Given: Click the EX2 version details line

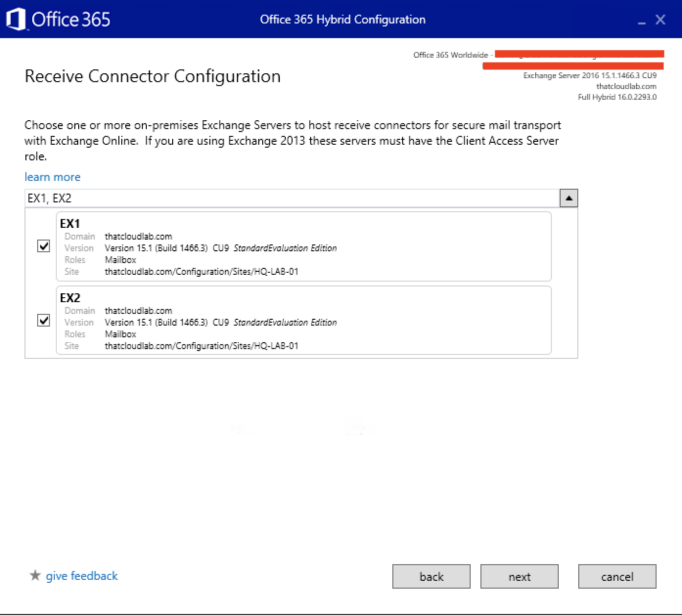Looking at the screenshot, I should coord(221,323).
